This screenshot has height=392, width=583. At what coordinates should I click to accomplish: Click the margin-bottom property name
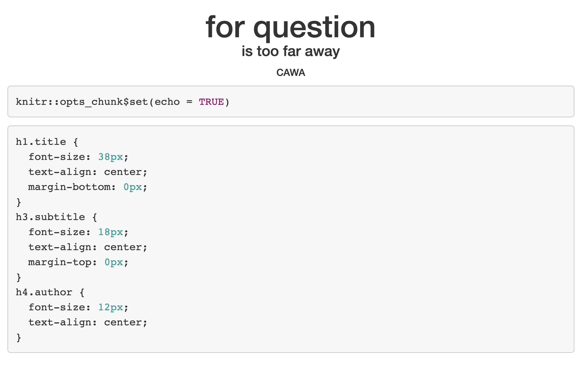pos(71,187)
